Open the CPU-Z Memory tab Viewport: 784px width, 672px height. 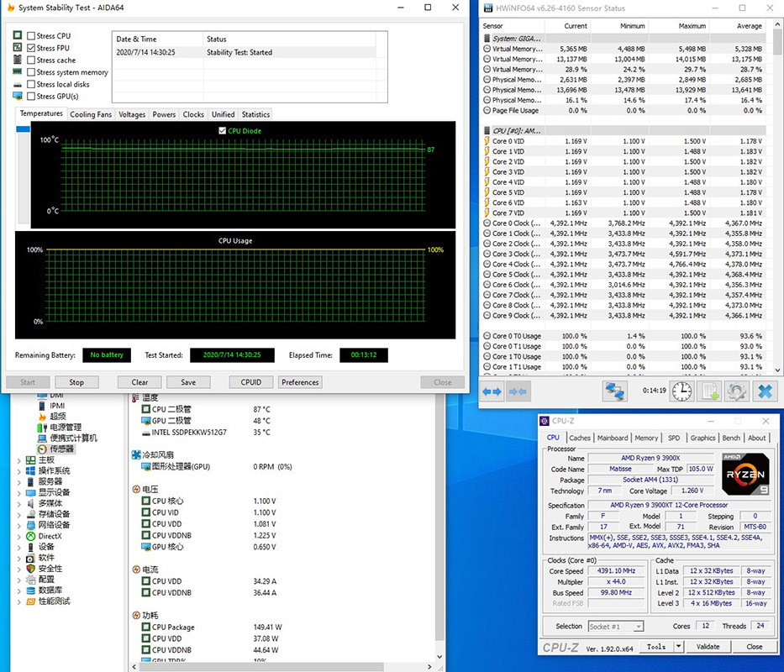(x=646, y=438)
